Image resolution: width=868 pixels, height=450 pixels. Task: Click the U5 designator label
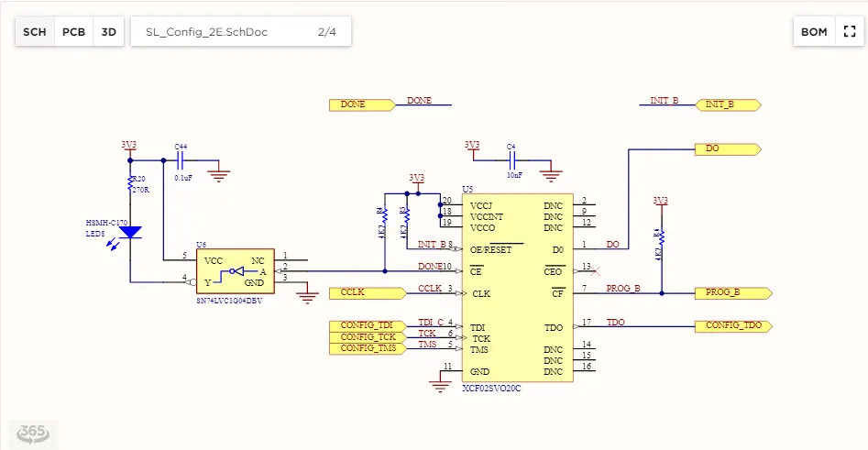[x=467, y=190]
